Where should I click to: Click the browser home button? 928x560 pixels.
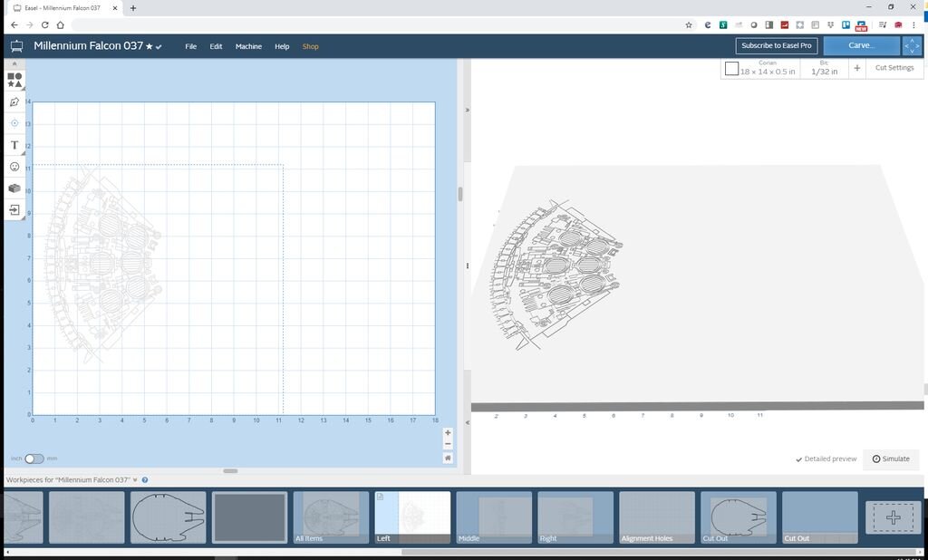(61, 24)
